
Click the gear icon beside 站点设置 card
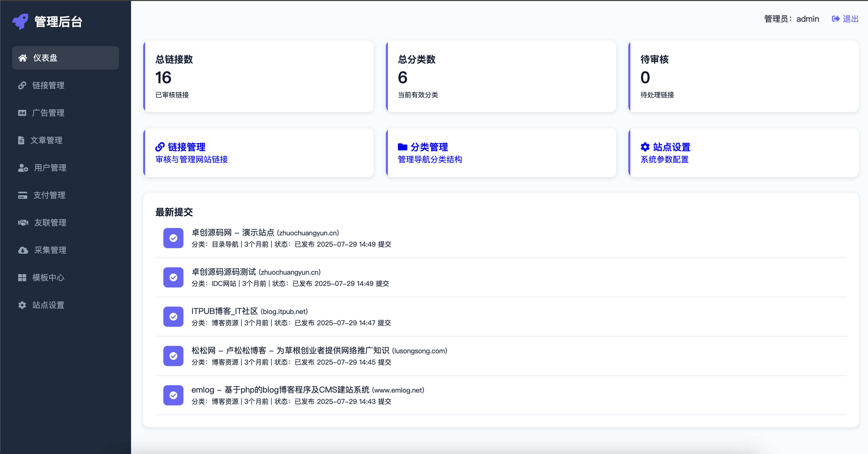645,147
